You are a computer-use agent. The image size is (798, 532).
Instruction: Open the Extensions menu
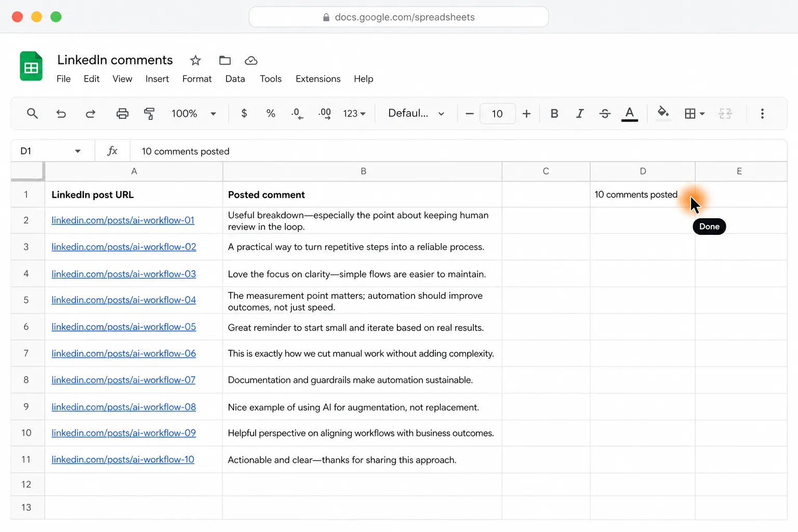[318, 79]
